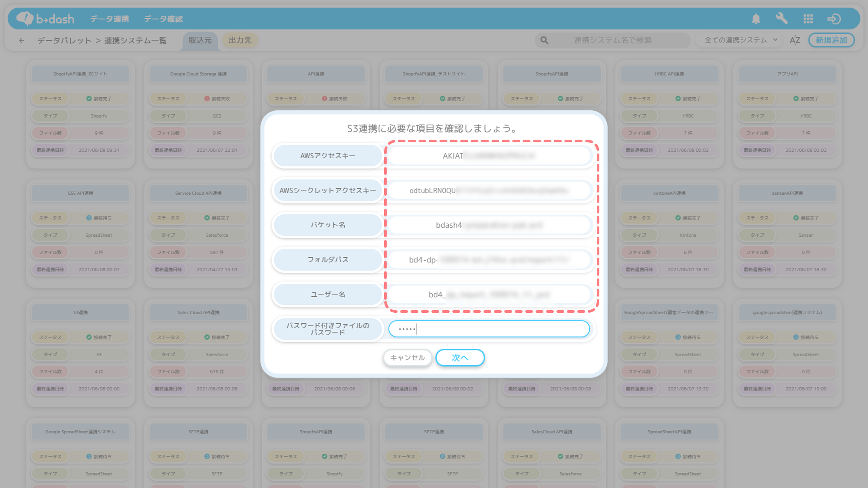This screenshot has height=488, width=868.
Task: Click the password-protected file password field
Action: [489, 329]
